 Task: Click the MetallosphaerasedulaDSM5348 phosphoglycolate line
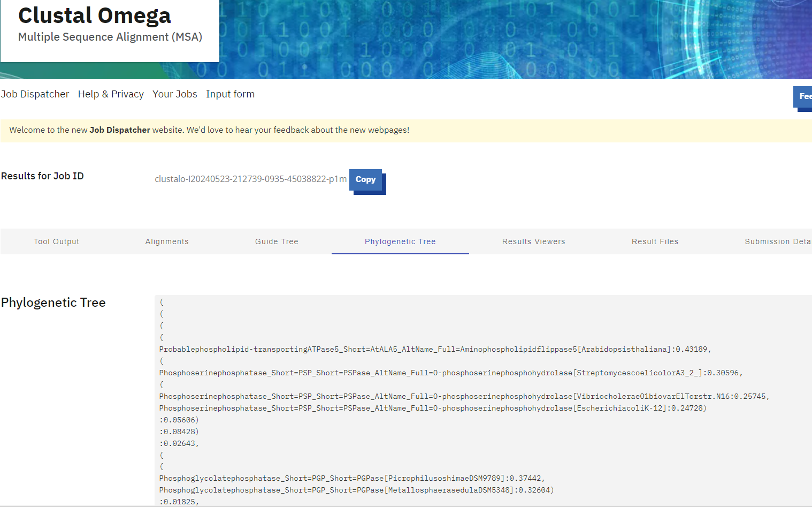pyautogui.click(x=356, y=490)
